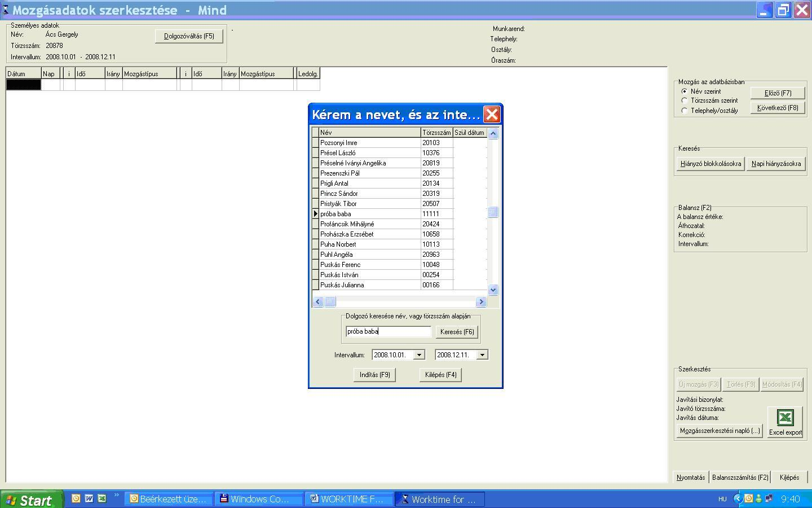Select the Puha Norbert row
Screen dimensions: 812x508
pyautogui.click(x=400, y=244)
